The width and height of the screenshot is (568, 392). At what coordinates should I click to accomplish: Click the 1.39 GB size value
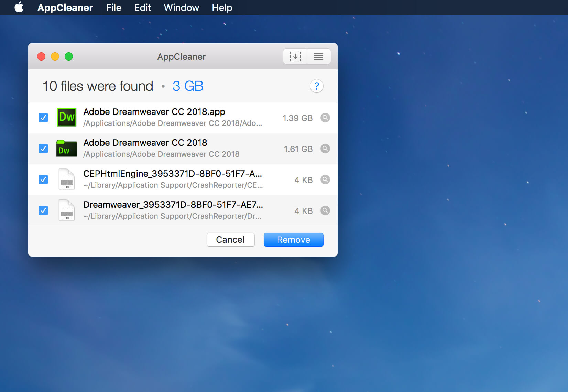(x=297, y=118)
